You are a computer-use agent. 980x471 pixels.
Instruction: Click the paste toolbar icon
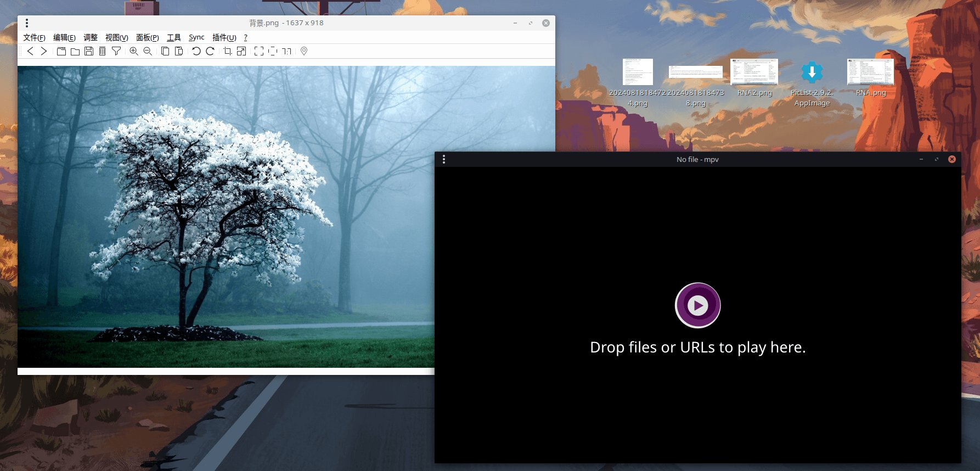point(179,51)
